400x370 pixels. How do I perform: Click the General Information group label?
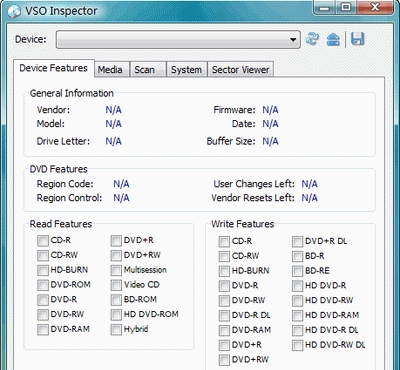72,93
